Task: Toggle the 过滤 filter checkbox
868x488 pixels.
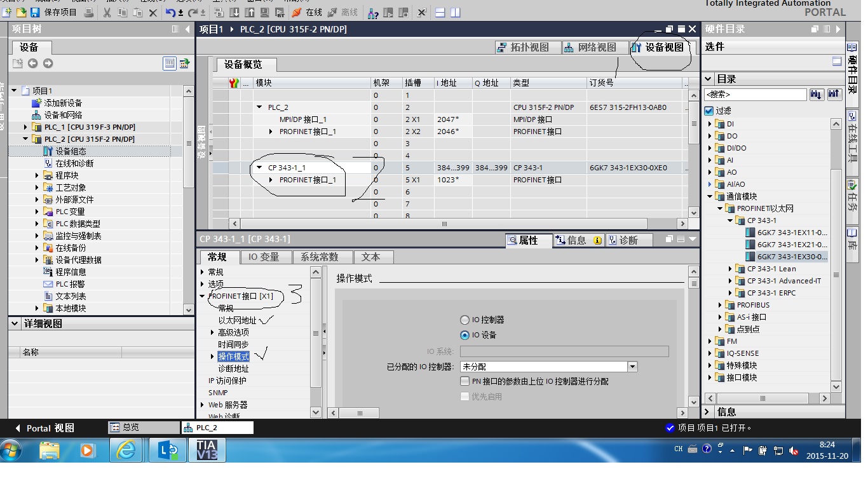Action: tap(709, 111)
